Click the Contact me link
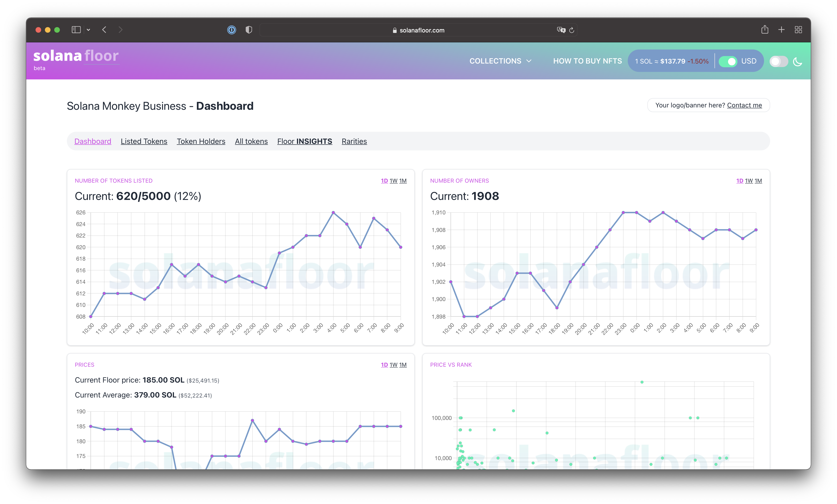 coord(744,105)
